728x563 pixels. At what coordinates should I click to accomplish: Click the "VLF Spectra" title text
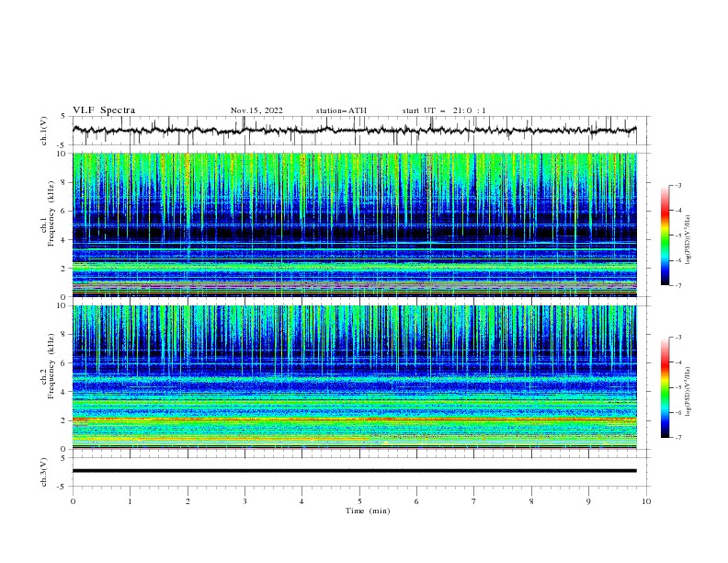point(104,110)
